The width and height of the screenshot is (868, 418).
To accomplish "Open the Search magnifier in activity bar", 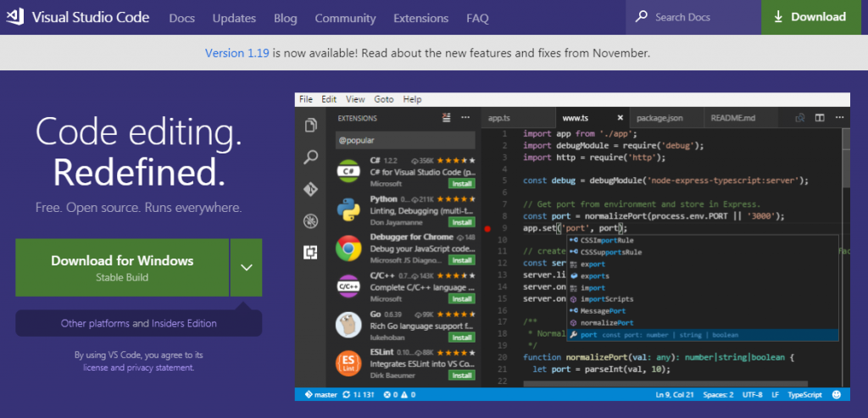I will click(x=311, y=157).
